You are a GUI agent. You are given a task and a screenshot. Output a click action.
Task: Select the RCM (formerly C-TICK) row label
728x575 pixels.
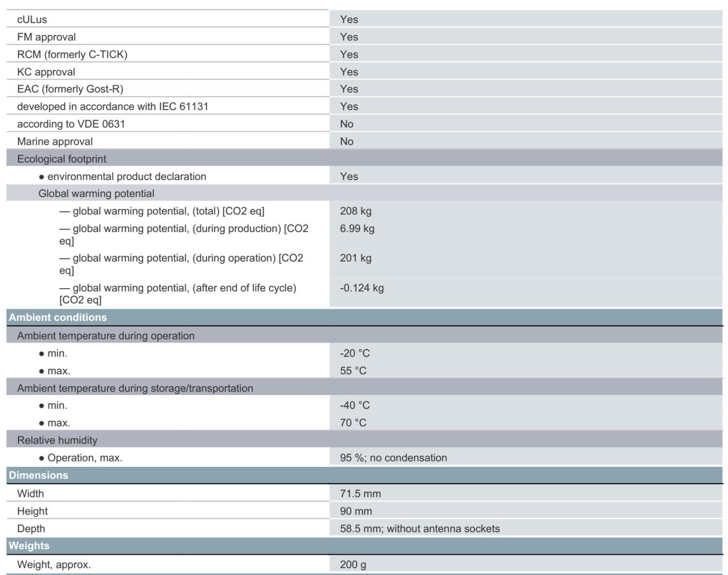(x=72, y=54)
